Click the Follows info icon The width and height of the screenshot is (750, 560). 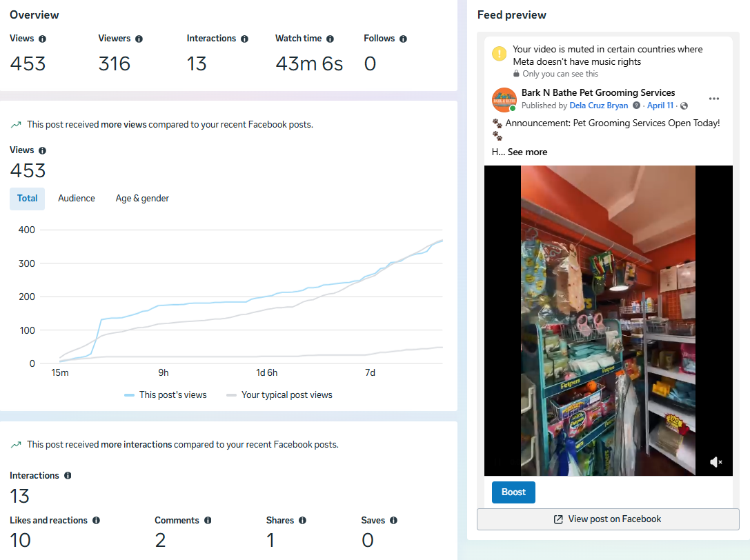pyautogui.click(x=403, y=39)
